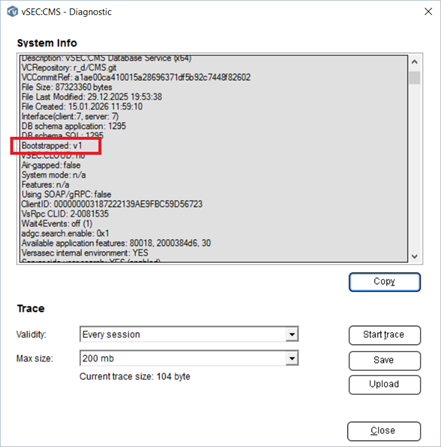Upload the trace

384,385
